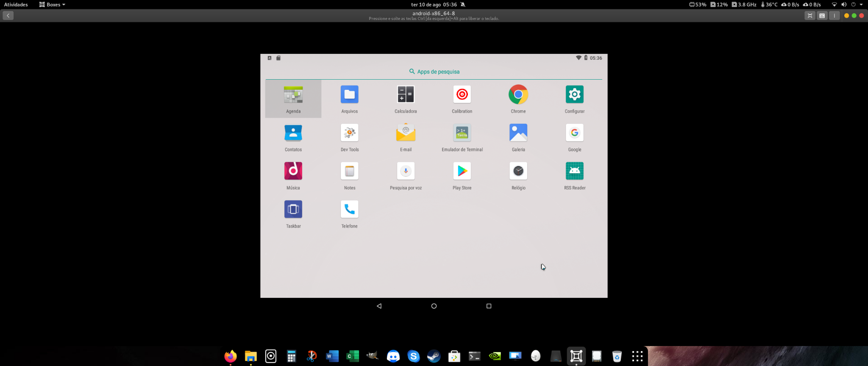Open the screenshot scissors tool in dock

coord(312,356)
